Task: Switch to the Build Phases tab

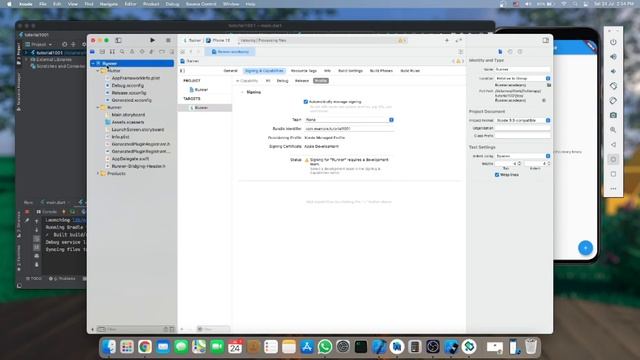Action: 381,71
